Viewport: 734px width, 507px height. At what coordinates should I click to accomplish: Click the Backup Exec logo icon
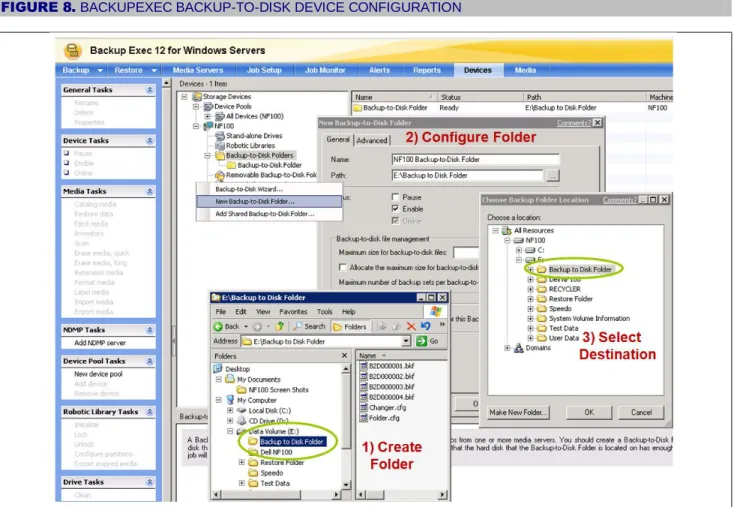pyautogui.click(x=73, y=51)
